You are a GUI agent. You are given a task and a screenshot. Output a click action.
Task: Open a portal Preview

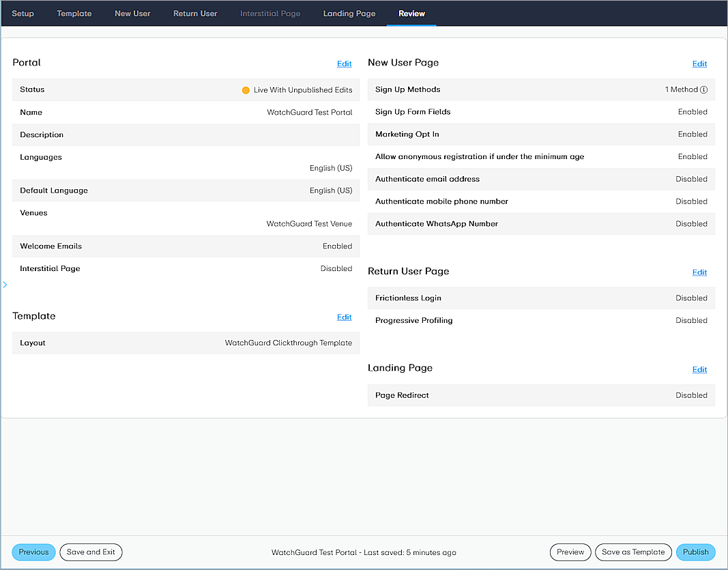pos(570,552)
